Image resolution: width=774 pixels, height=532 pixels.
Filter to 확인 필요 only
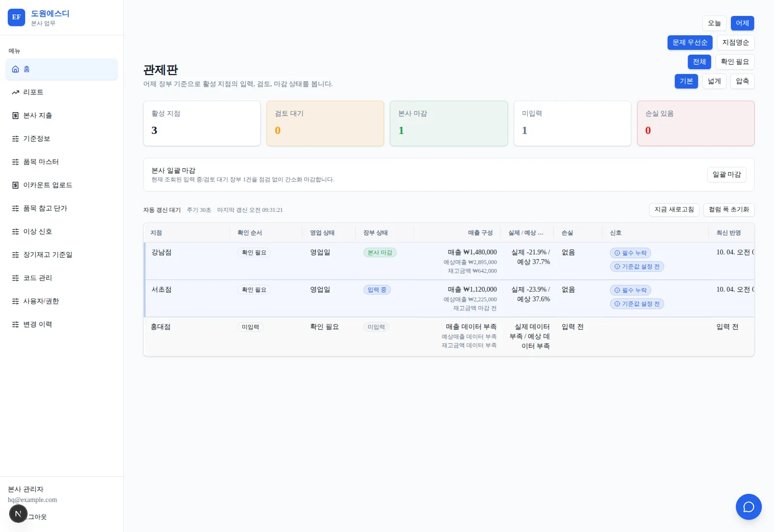pyautogui.click(x=735, y=62)
